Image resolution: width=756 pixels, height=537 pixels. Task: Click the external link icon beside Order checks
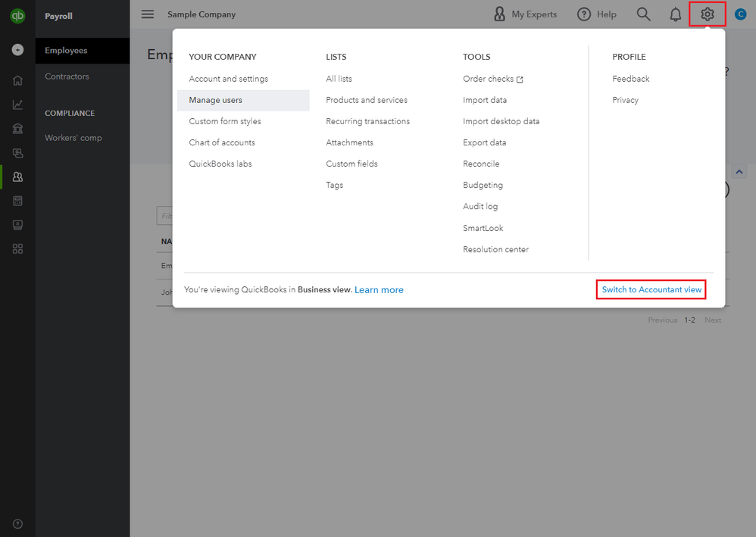(520, 80)
